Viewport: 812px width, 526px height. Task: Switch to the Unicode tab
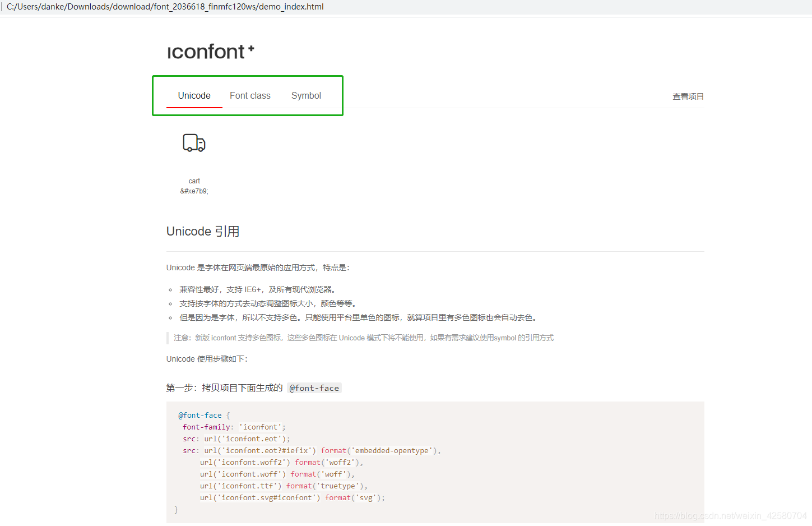(194, 96)
